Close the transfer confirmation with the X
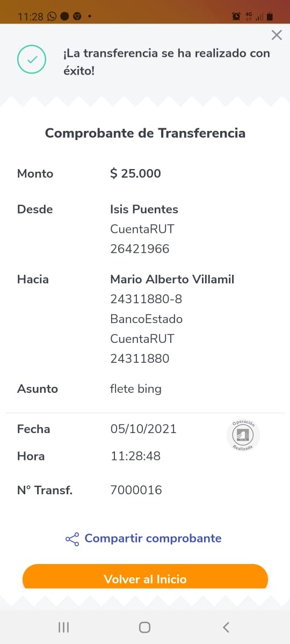The image size is (290, 644). 277,35
